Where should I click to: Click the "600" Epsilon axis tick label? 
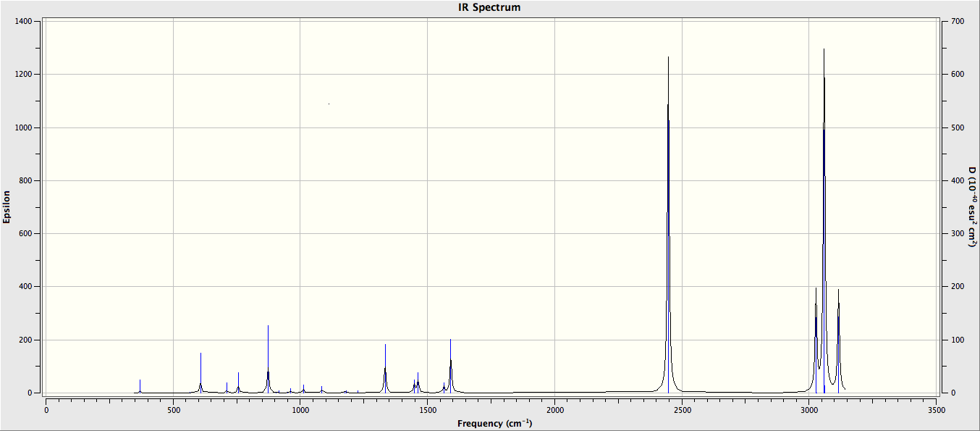point(26,234)
